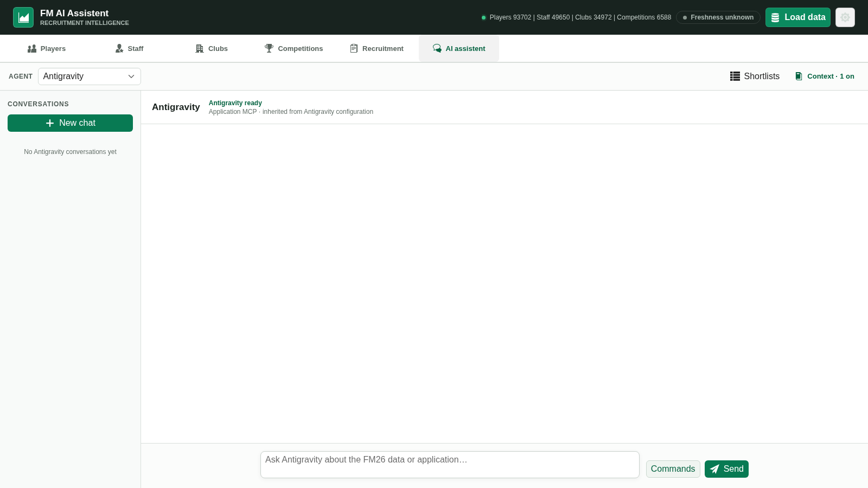
Task: Open the Shortlists panel
Action: (755, 76)
